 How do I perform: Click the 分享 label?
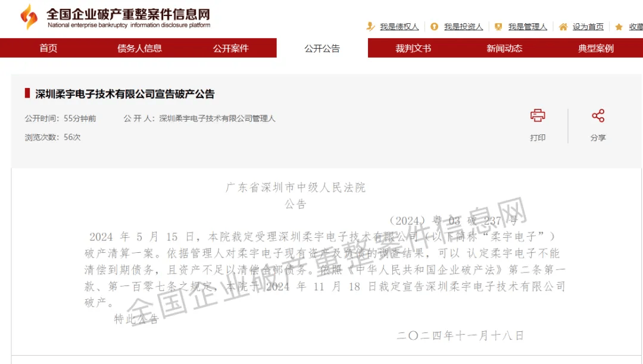[x=598, y=137]
